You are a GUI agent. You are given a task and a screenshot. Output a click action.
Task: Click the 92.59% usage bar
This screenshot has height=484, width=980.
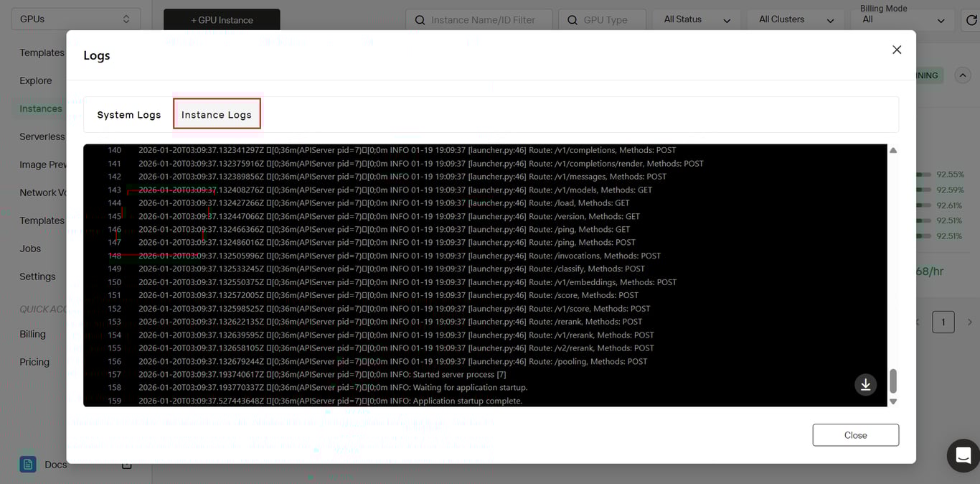[x=924, y=190]
